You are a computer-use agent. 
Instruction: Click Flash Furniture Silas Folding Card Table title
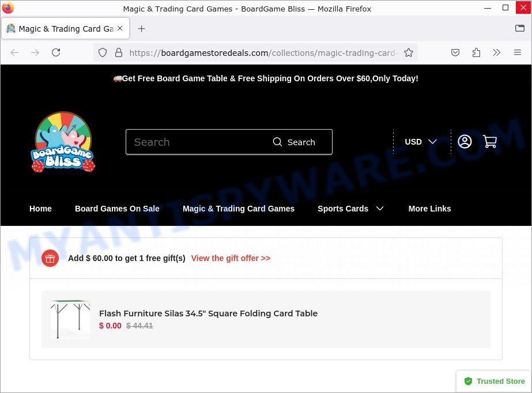point(208,313)
